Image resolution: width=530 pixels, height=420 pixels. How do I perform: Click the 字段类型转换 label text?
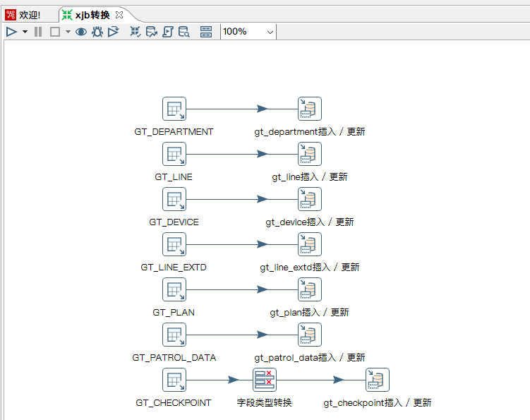coord(265,402)
